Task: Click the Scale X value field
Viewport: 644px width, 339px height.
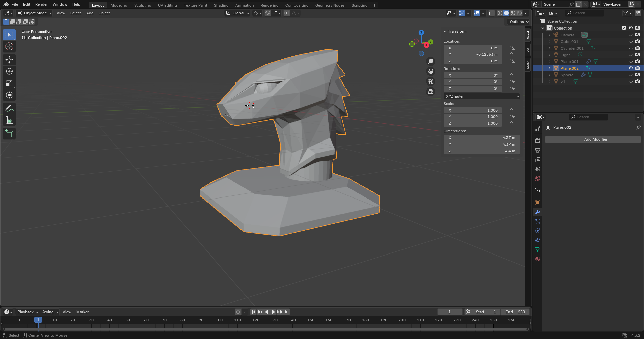Action: click(473, 110)
